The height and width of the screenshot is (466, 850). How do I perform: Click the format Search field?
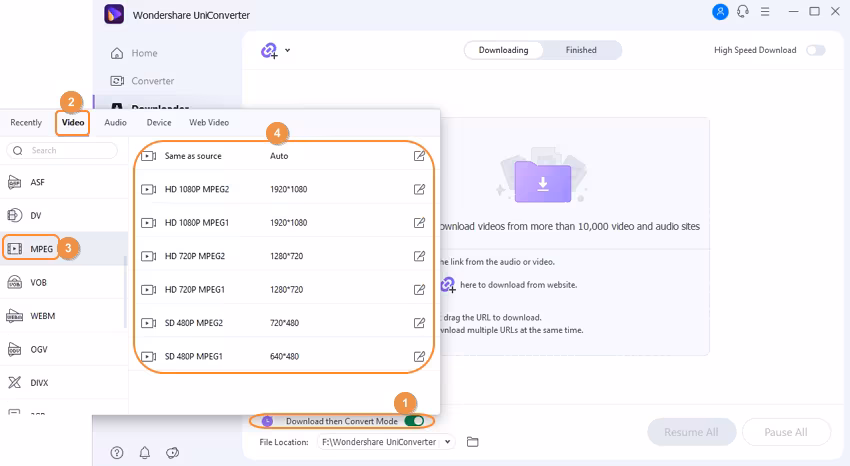(x=62, y=151)
